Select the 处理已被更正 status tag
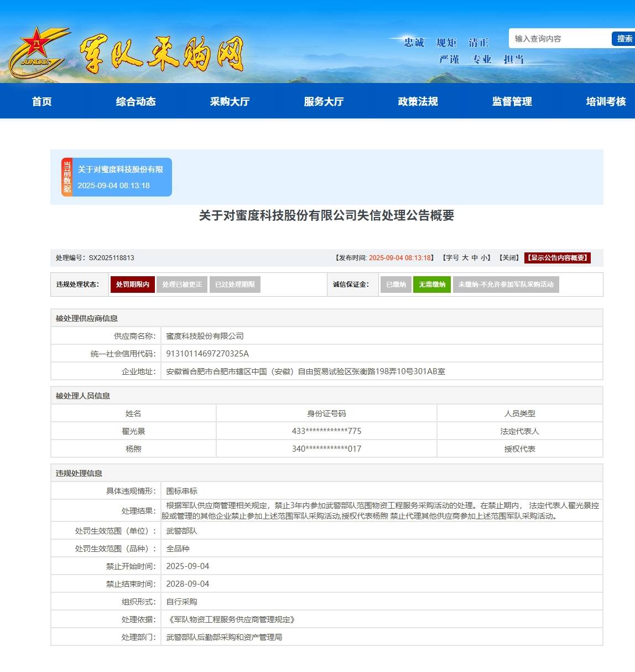The image size is (635, 672). pyautogui.click(x=182, y=285)
